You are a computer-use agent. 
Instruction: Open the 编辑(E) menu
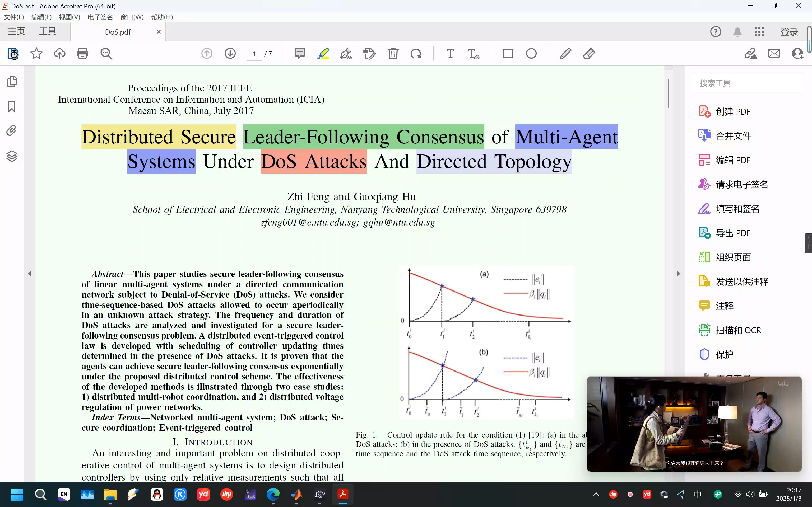click(x=41, y=17)
